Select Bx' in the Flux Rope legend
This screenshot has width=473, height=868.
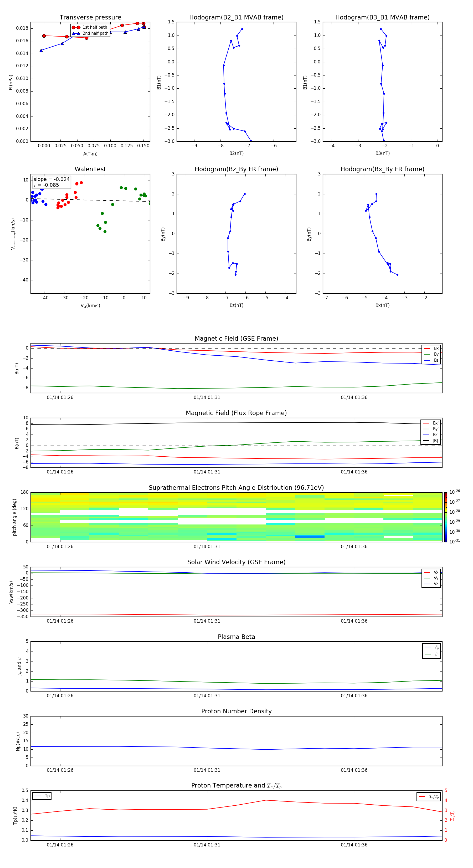431,423
